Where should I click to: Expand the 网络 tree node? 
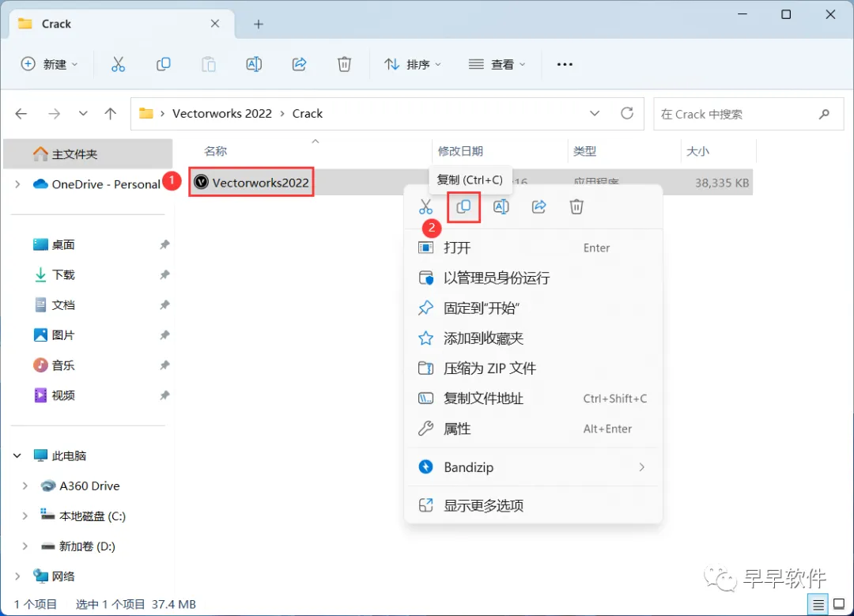point(17,576)
